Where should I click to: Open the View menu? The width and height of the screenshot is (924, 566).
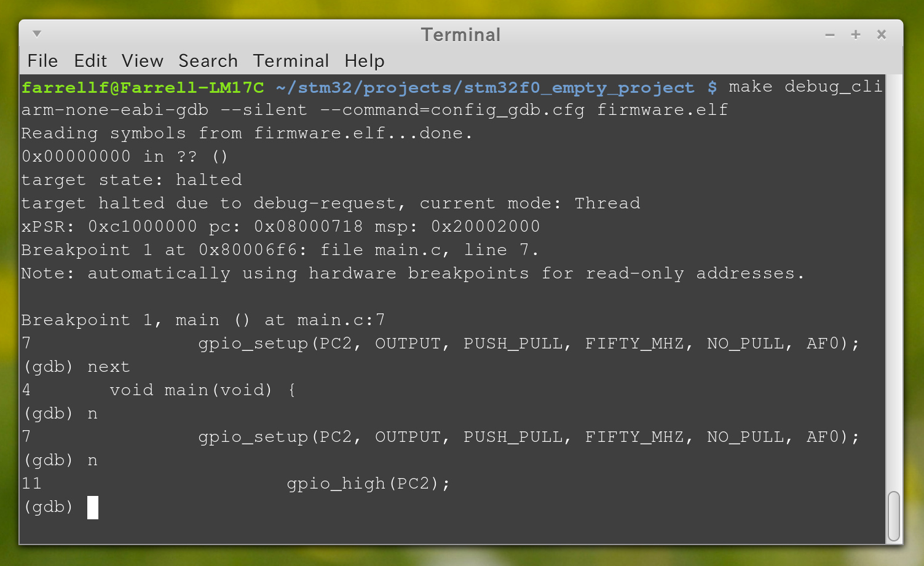[x=143, y=61]
